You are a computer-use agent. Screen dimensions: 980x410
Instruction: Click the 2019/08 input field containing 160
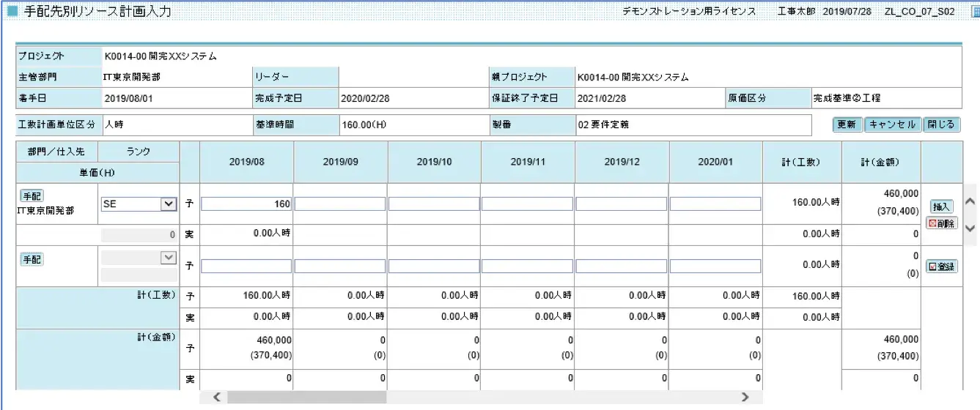pyautogui.click(x=247, y=204)
